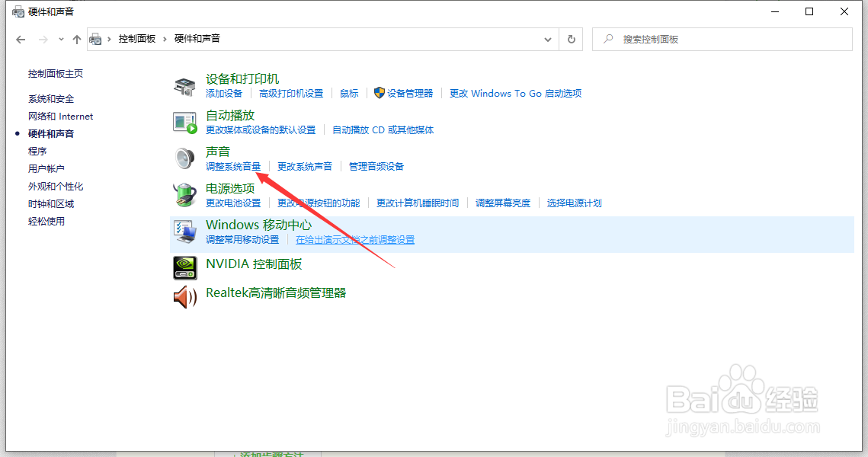Click 更改系统声音 link
Screen dimensions: 868x457
click(x=305, y=167)
